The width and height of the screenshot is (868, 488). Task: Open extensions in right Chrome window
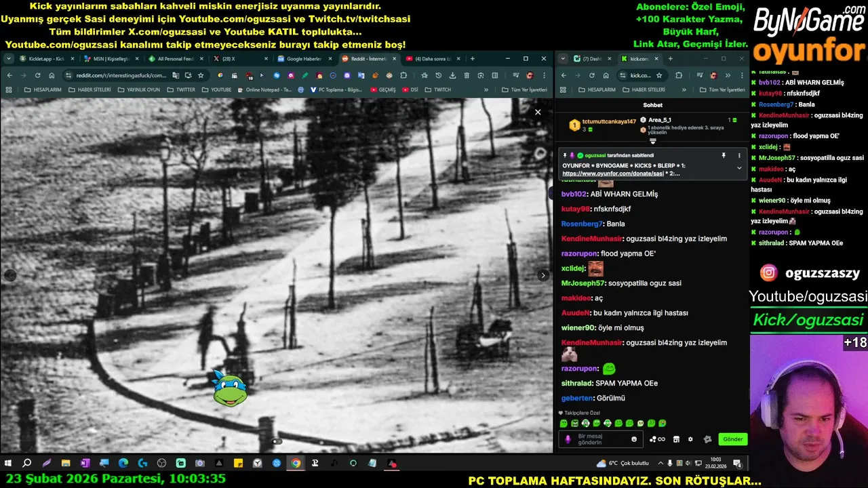[x=679, y=75]
